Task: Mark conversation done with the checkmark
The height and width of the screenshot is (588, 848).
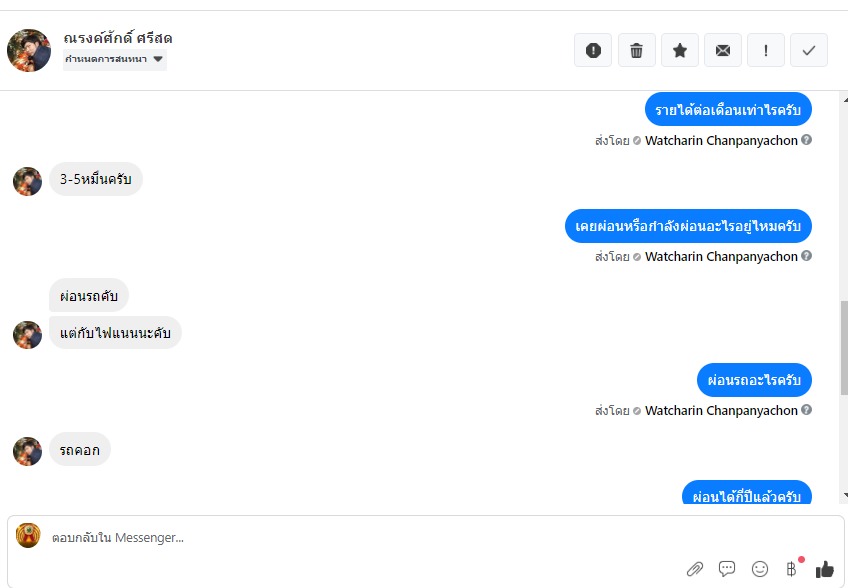Action: point(809,50)
